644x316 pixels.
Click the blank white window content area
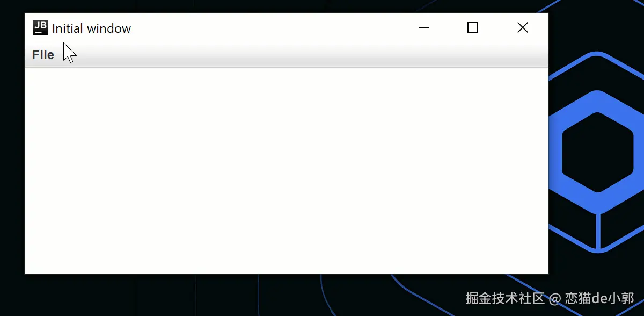287,170
